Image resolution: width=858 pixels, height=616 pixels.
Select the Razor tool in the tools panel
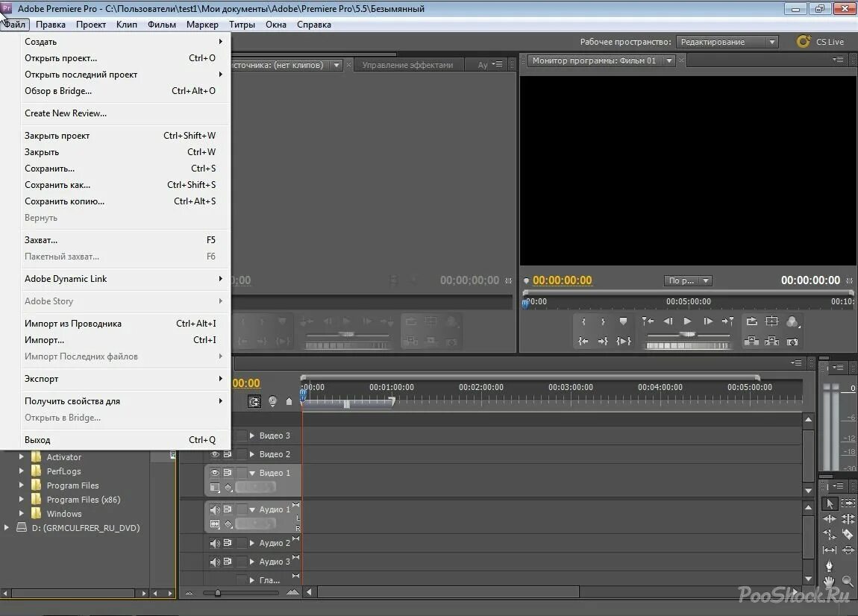click(847, 534)
